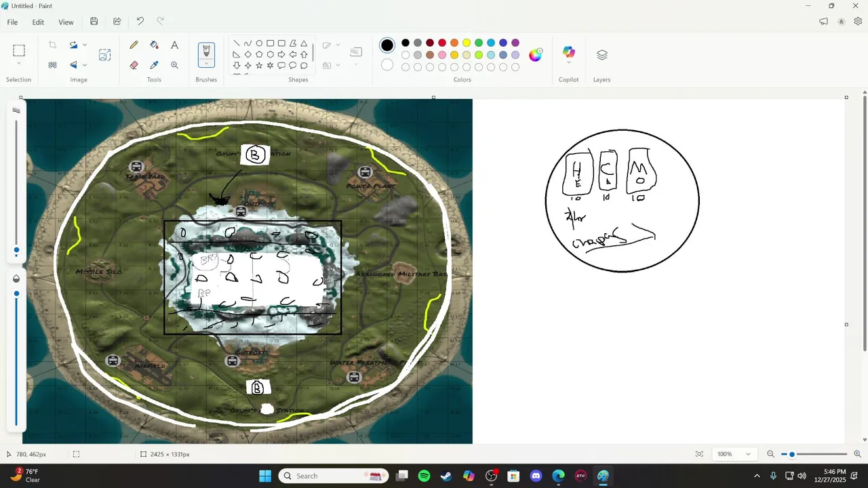Screen dimensions: 868x488
Task: Click the Copilot icon
Action: 568,52
